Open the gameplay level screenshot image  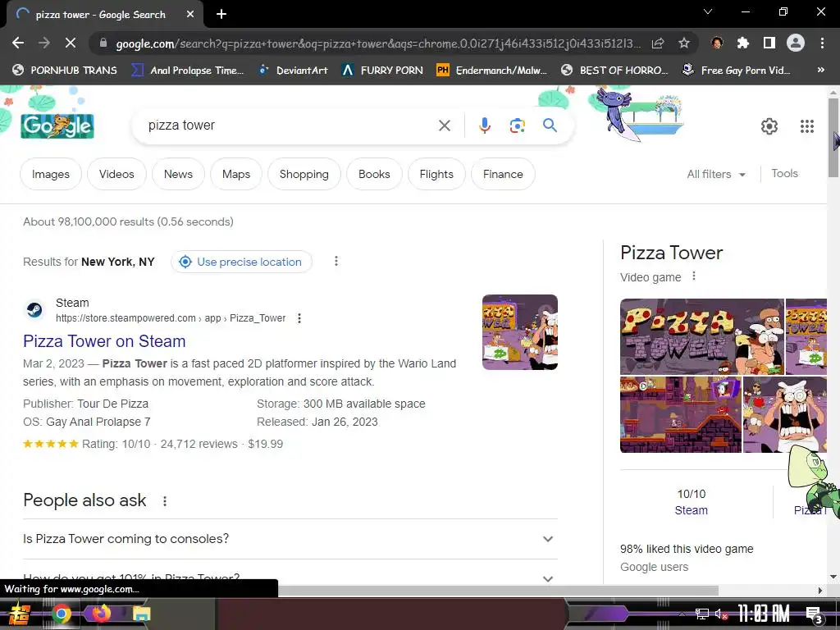pos(680,414)
